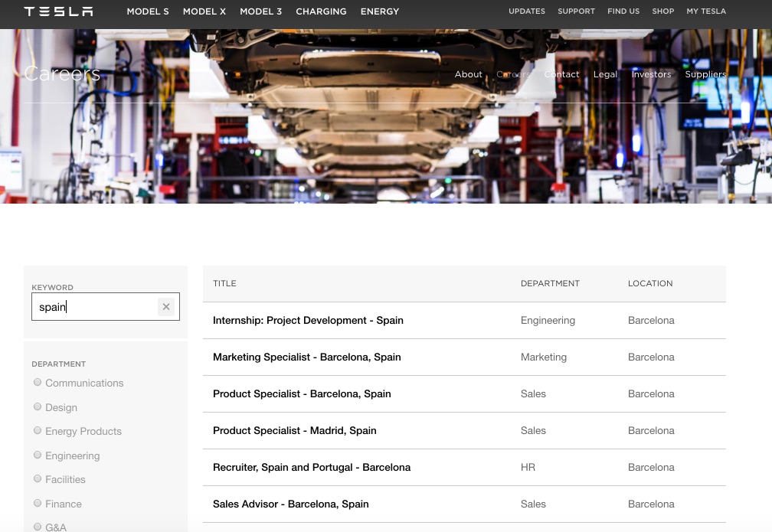Viewport: 772px width, 532px height.
Task: Select Engineering department radio button
Action: [38, 455]
